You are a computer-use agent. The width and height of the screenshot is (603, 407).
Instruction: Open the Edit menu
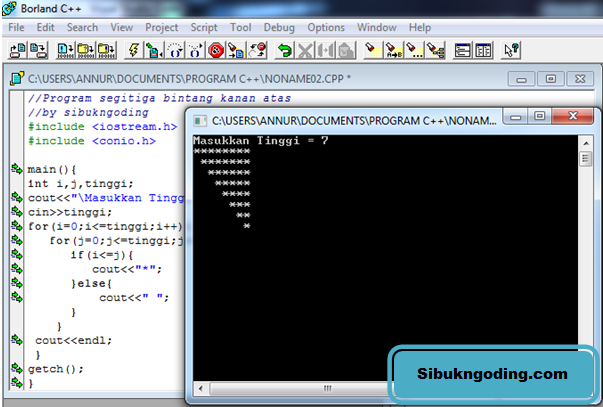[x=45, y=28]
